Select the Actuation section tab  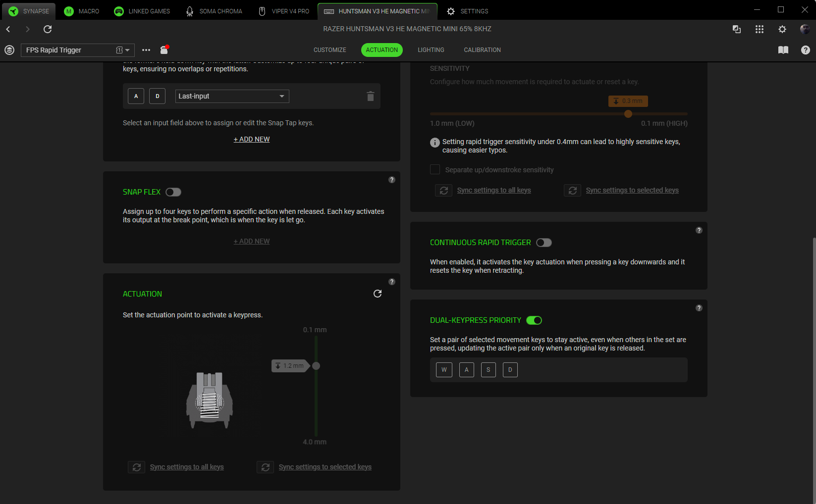pos(382,50)
